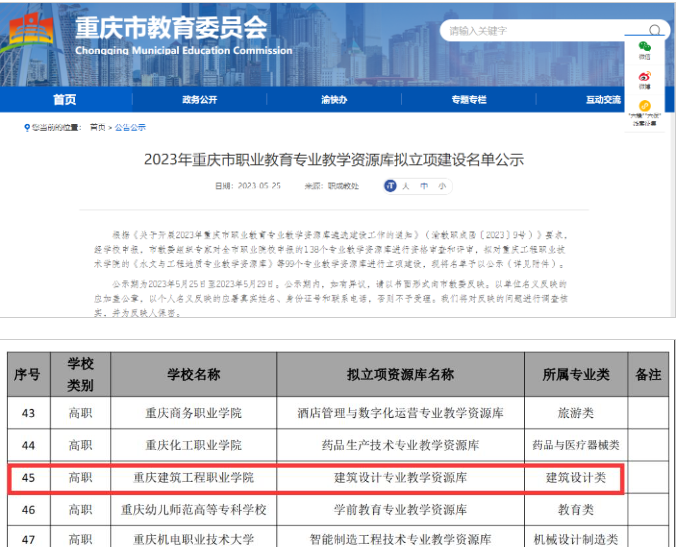This screenshot has height=547, width=685.
Task: Select the 重庆建筑工程职业学院 cell
Action: (194, 478)
